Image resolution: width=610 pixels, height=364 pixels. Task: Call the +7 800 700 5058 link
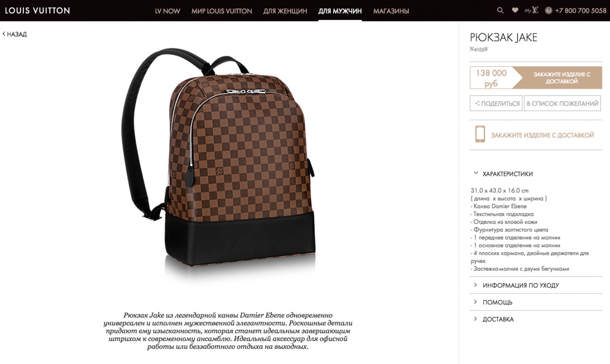581,10
